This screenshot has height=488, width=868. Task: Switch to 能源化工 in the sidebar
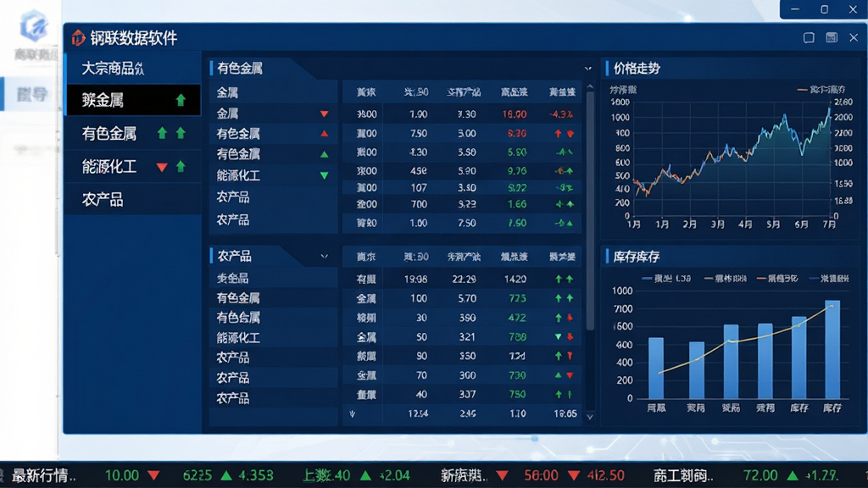click(x=133, y=167)
